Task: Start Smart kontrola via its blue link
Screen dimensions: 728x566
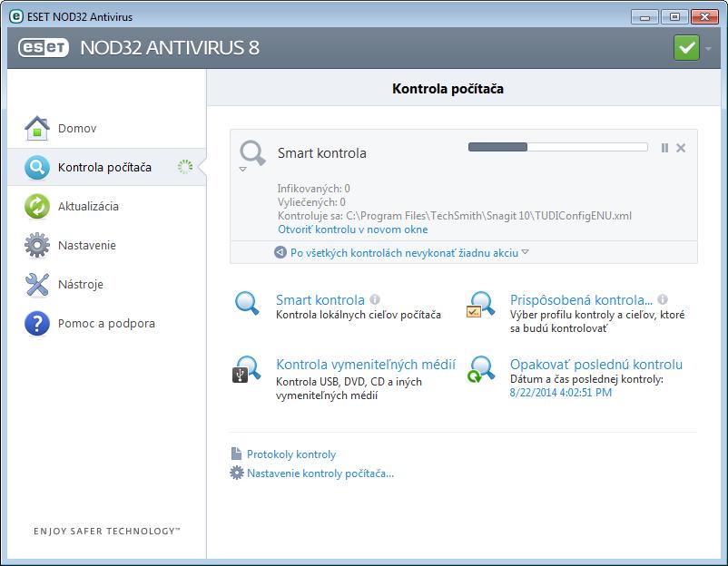Action: tap(320, 299)
